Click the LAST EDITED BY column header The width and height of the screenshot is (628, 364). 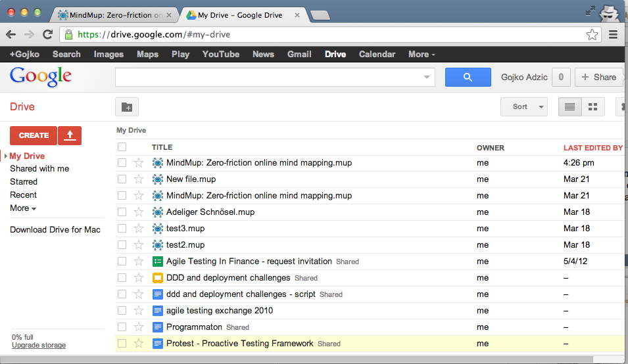592,148
